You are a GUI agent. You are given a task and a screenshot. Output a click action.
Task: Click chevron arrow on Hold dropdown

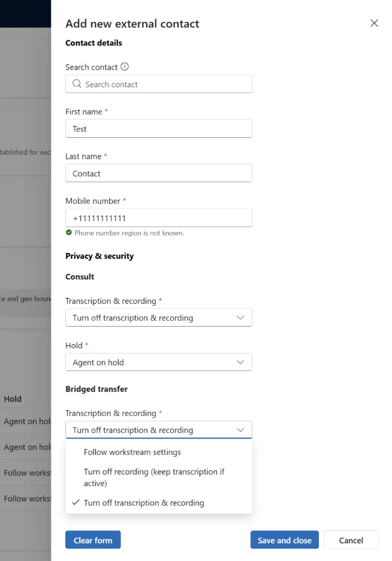click(x=240, y=362)
